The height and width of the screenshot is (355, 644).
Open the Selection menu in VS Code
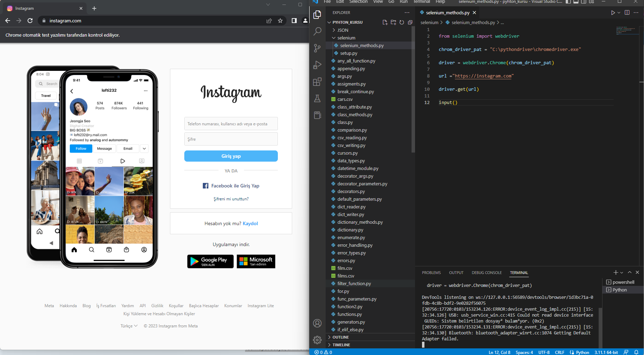coord(358,2)
